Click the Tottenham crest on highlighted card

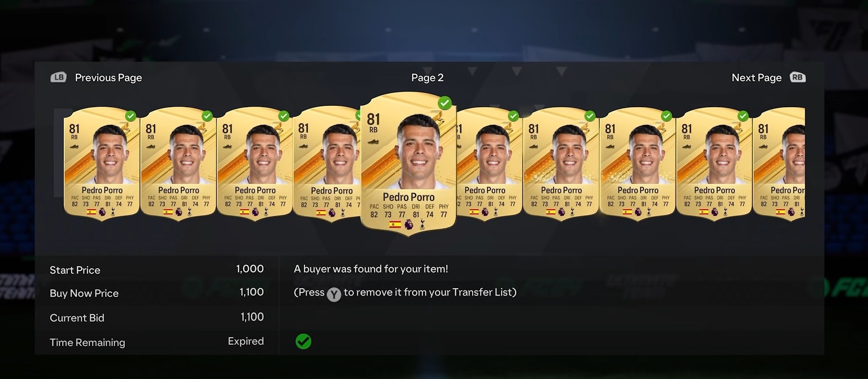pyautogui.click(x=422, y=225)
